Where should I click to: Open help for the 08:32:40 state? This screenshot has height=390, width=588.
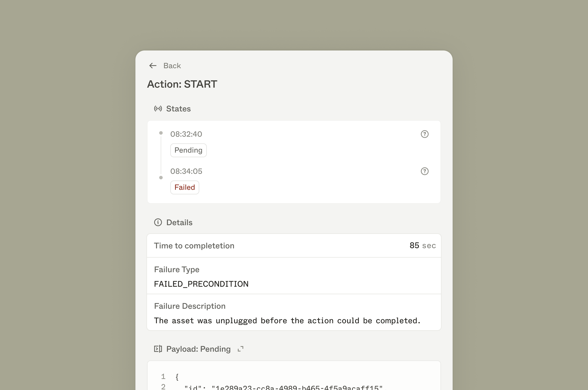[x=425, y=134]
